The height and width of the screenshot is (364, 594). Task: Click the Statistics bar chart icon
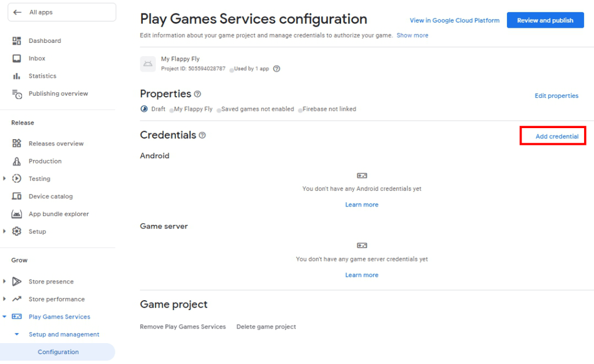pyautogui.click(x=17, y=76)
